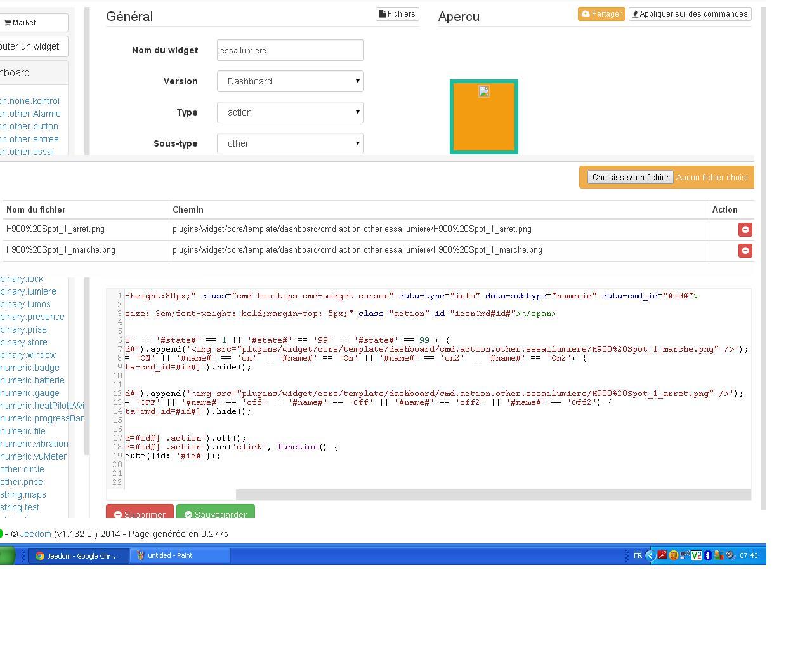Open the numeric.badge widget
The height and width of the screenshot is (650, 812).
tap(30, 368)
